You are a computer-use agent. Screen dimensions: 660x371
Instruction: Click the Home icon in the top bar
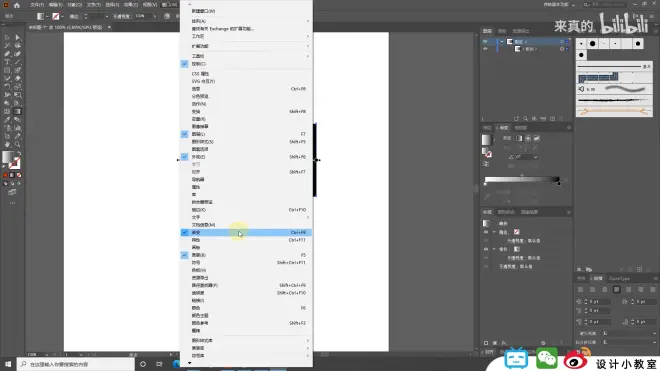pyautogui.click(x=17, y=5)
